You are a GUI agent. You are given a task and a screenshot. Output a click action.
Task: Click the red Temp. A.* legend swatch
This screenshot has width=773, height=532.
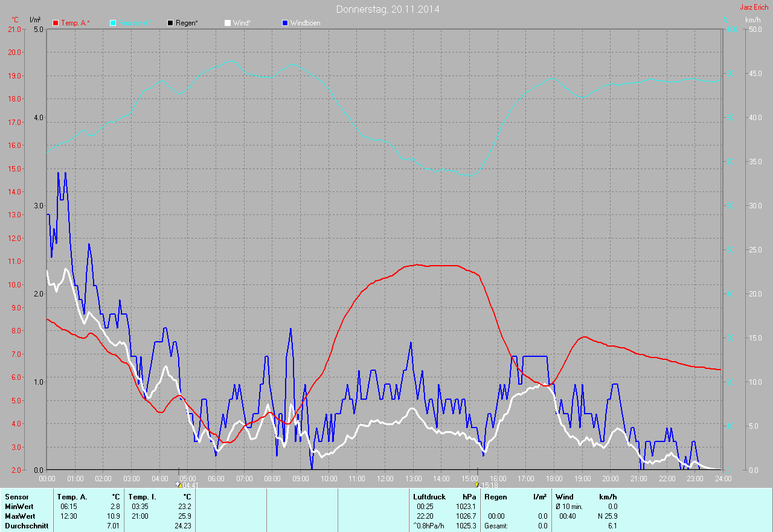coord(56,23)
